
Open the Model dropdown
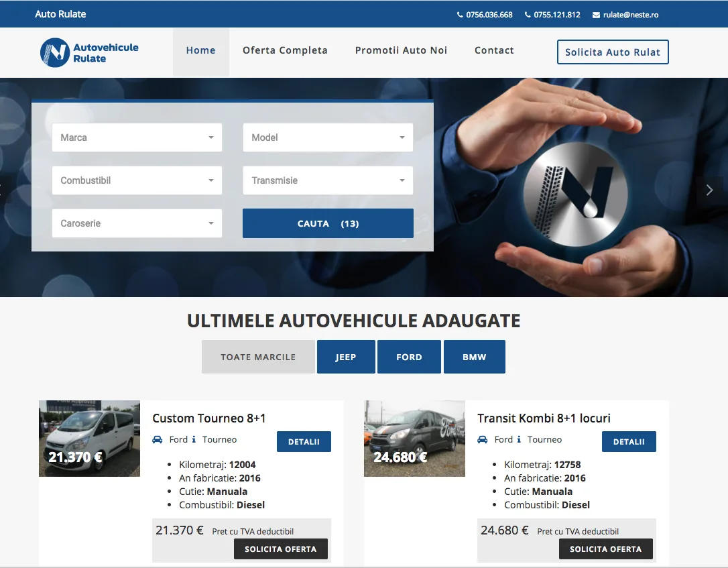pos(328,137)
